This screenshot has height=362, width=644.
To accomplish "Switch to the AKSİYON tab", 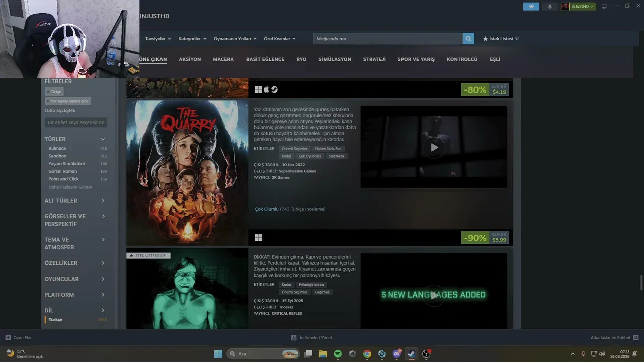I will click(x=190, y=59).
